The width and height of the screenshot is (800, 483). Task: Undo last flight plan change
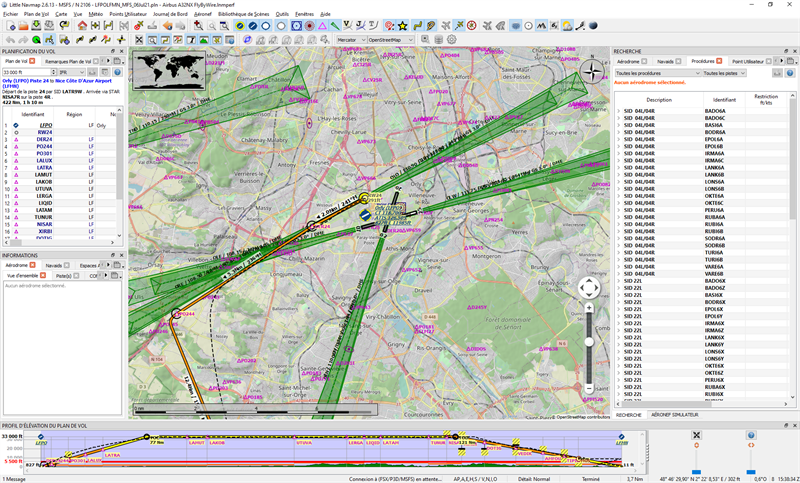coord(10,39)
